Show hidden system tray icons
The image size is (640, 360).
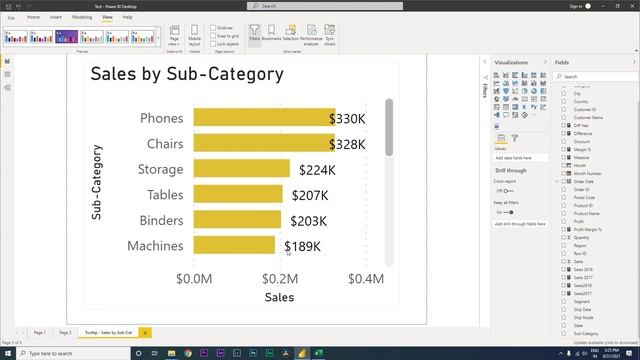(x=560, y=353)
